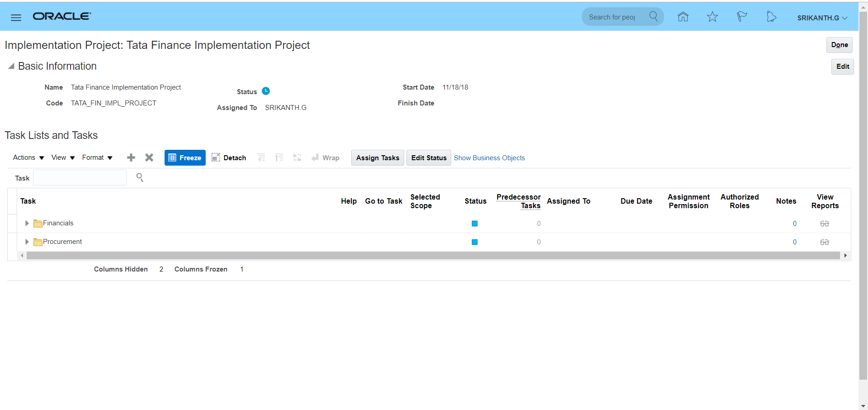
Task: Click the delete X icon in toolbar
Action: 149,157
